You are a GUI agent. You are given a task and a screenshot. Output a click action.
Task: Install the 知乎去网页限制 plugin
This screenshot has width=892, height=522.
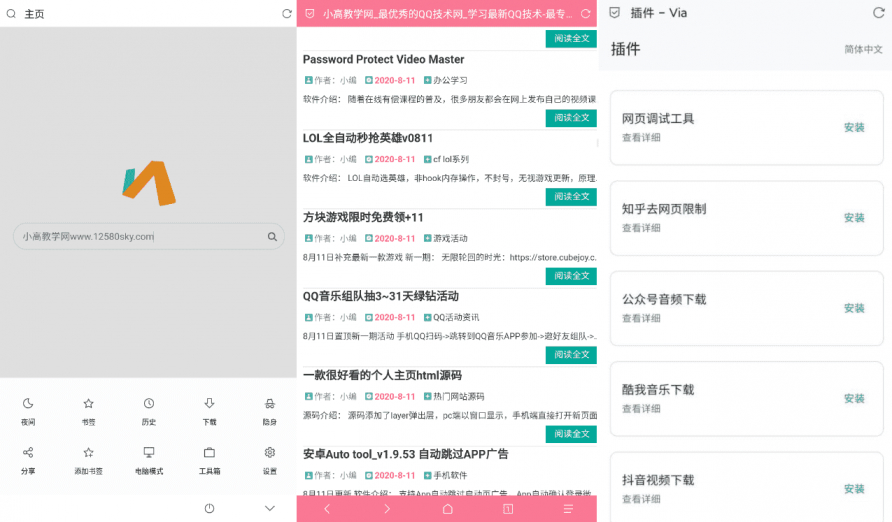tap(854, 218)
